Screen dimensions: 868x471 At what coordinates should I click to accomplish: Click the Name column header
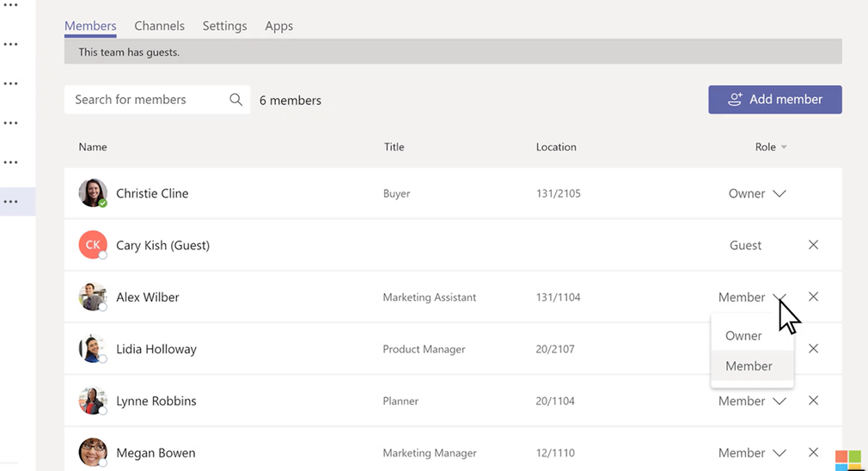[93, 147]
